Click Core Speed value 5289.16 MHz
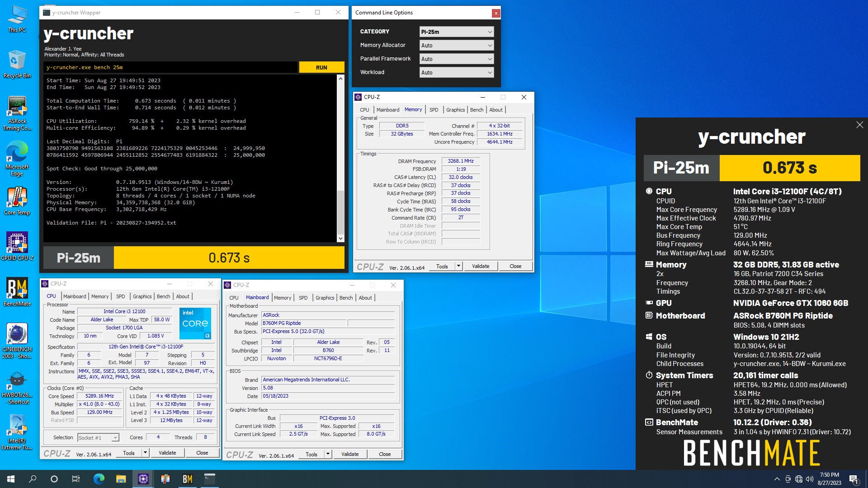Viewport: 868px width, 488px height. coord(99,396)
